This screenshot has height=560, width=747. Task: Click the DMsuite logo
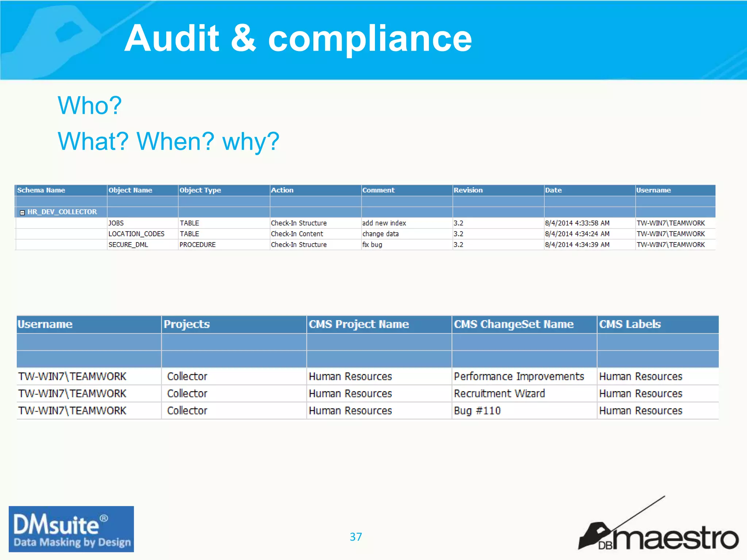[71, 529]
